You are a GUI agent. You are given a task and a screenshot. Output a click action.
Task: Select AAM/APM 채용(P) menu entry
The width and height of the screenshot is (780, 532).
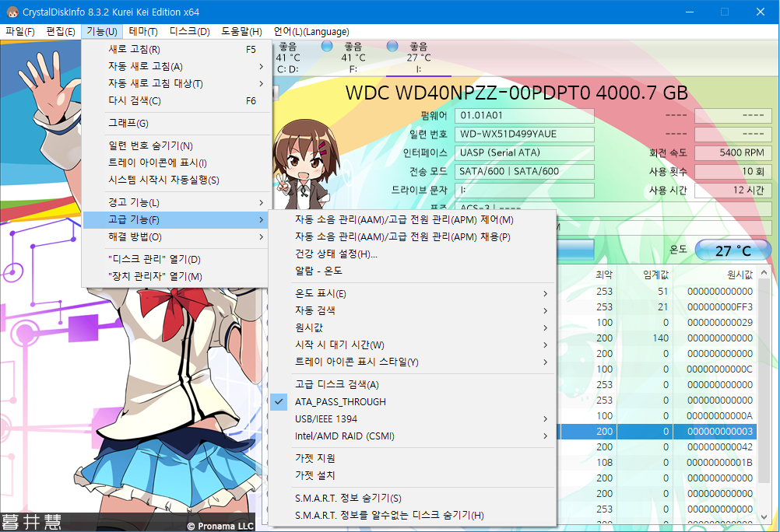[412, 236]
